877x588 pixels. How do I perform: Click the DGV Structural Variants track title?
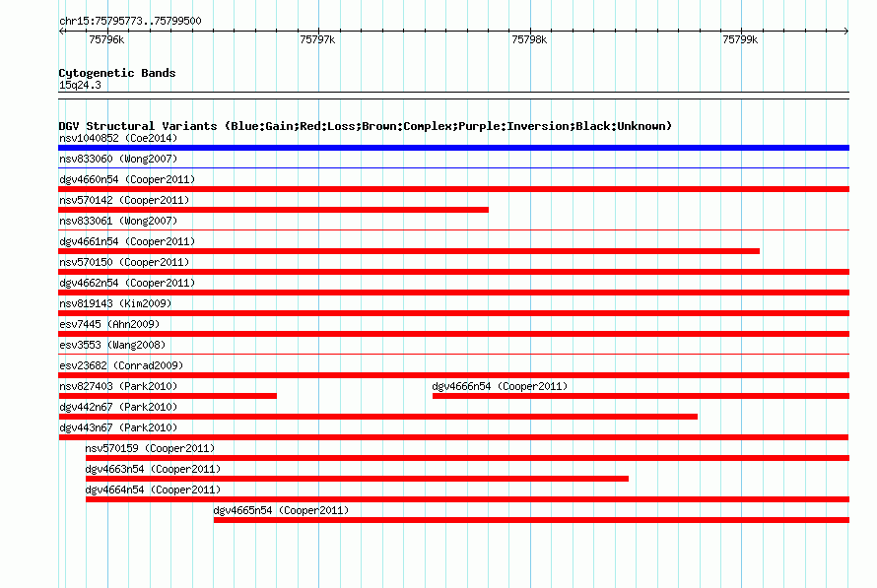[366, 126]
